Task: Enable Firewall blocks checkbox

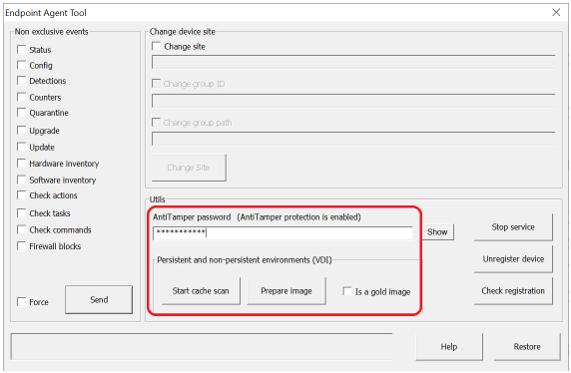Action: tap(21, 246)
